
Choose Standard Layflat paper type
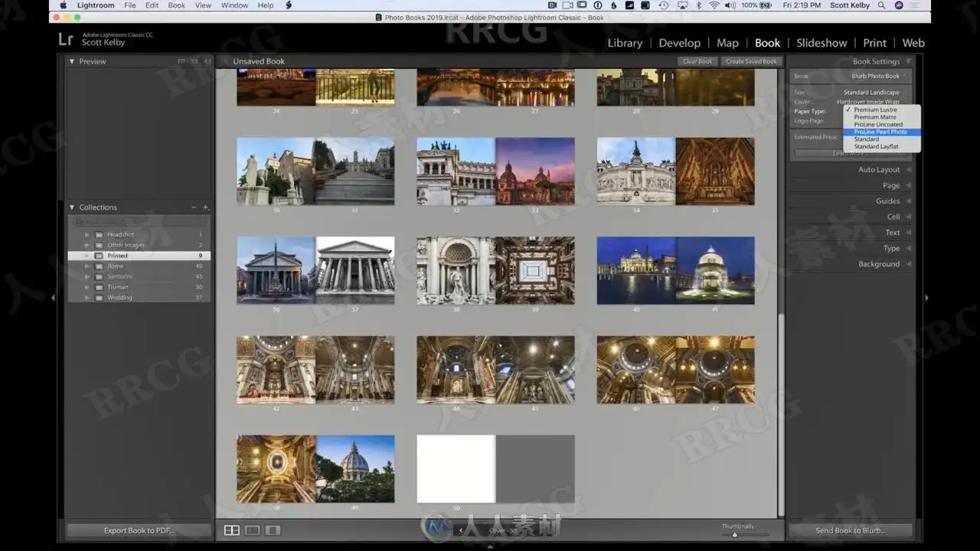click(x=882, y=146)
